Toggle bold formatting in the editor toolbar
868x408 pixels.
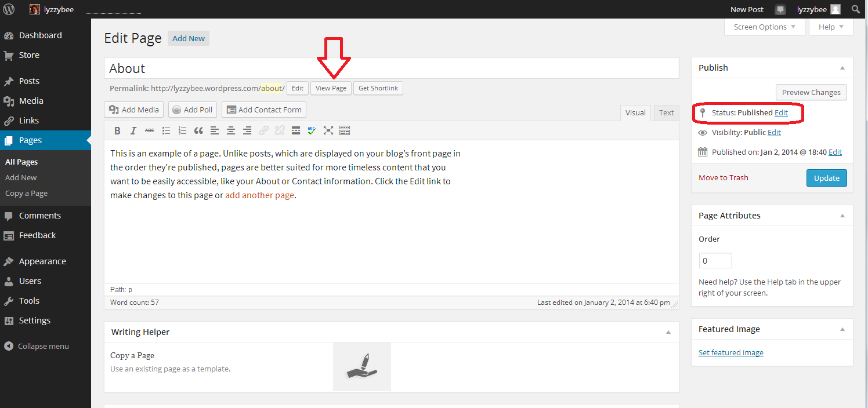[117, 130]
